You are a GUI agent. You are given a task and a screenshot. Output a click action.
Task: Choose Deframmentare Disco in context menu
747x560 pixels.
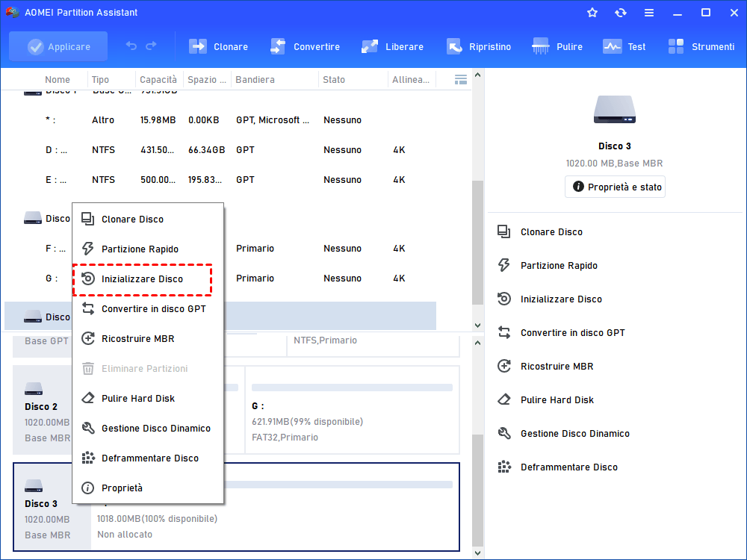148,458
